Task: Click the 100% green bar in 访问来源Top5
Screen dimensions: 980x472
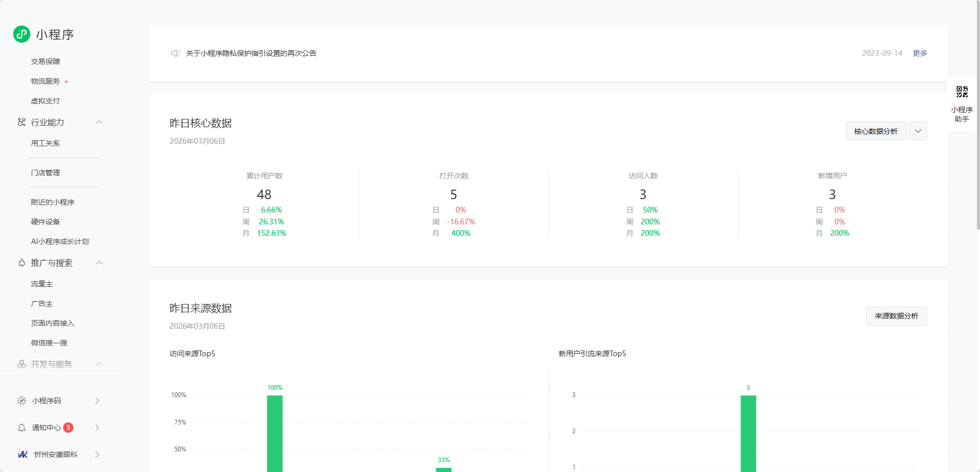Action: click(x=275, y=433)
